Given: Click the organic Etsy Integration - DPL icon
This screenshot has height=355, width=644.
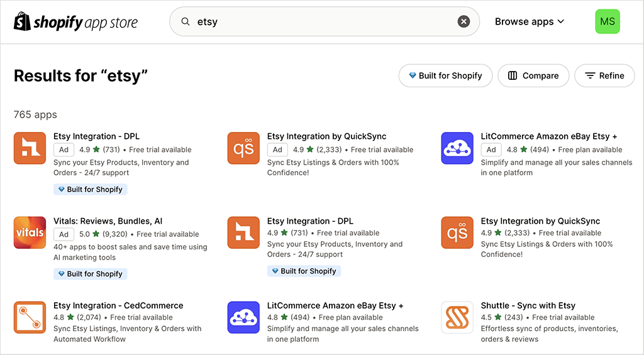Looking at the screenshot, I should tap(243, 232).
